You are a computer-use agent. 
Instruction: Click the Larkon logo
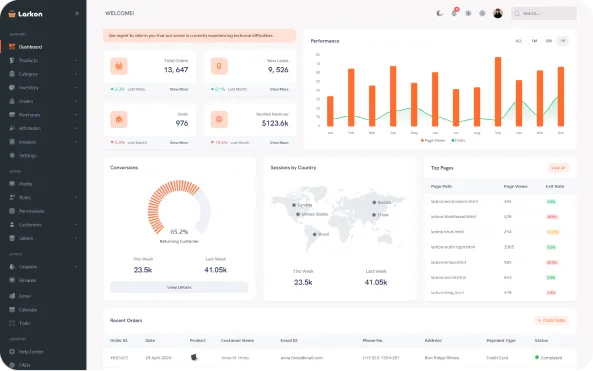[x=25, y=14]
